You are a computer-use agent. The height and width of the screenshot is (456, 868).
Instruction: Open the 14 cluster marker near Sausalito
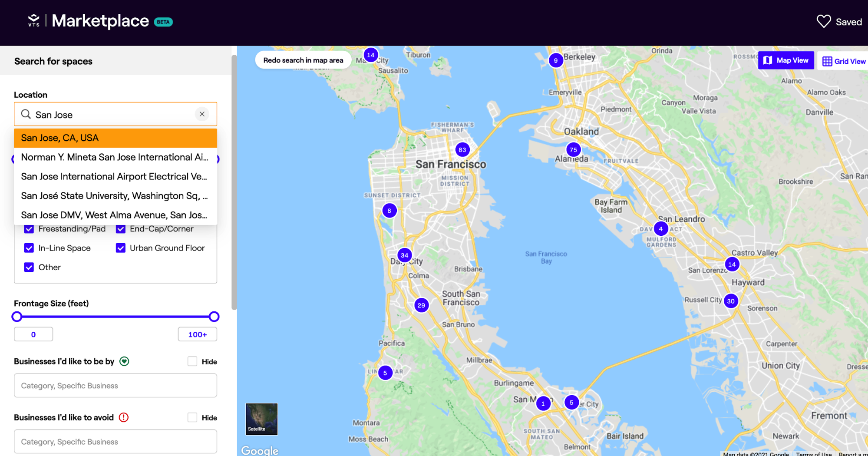click(x=370, y=55)
